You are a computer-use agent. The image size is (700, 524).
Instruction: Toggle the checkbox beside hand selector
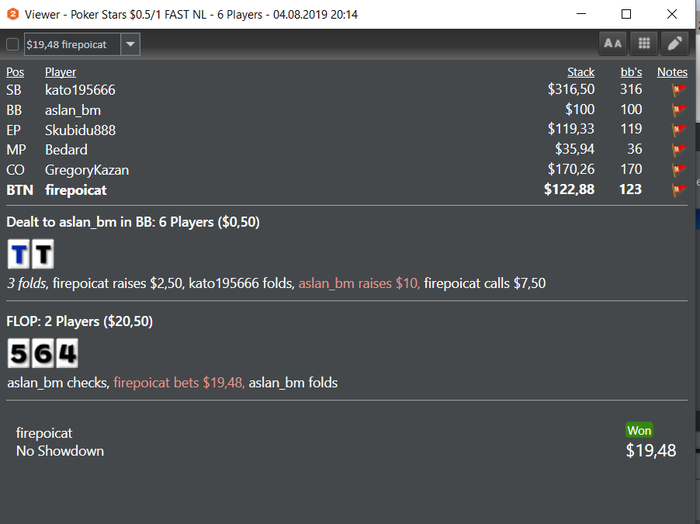pos(12,45)
